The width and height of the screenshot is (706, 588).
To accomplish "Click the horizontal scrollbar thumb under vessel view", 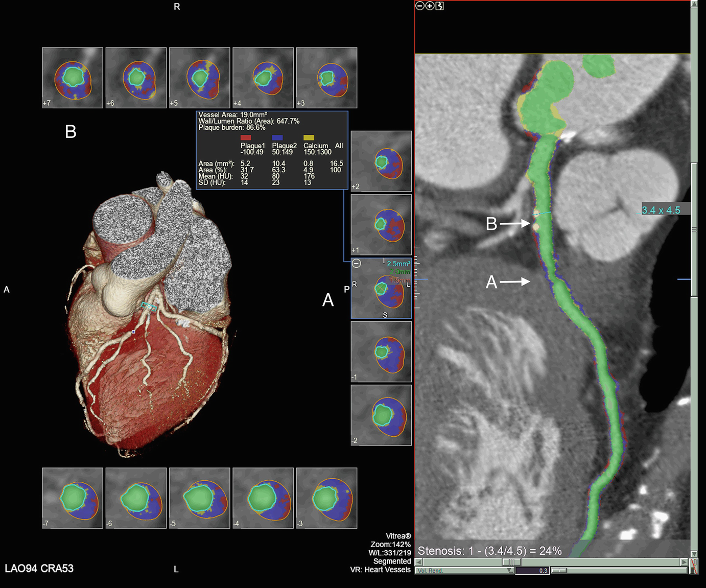I will (x=511, y=562).
